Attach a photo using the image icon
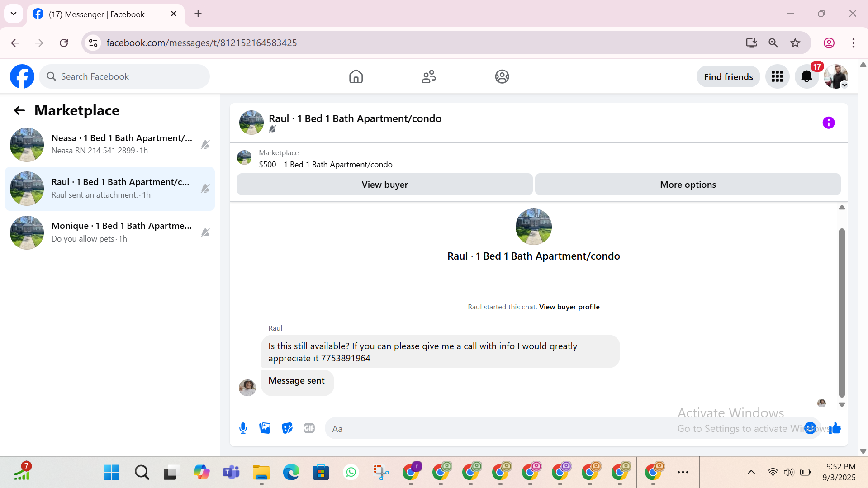 265,428
